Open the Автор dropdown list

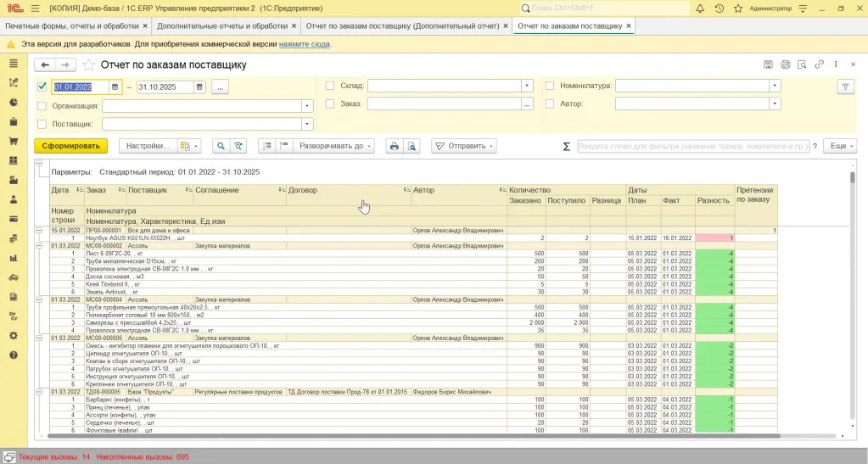click(775, 103)
